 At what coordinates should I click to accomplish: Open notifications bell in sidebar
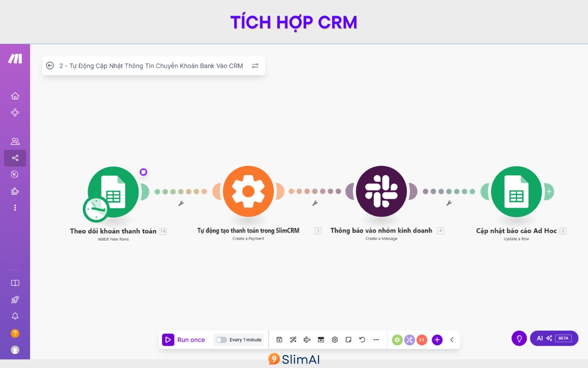[15, 316]
